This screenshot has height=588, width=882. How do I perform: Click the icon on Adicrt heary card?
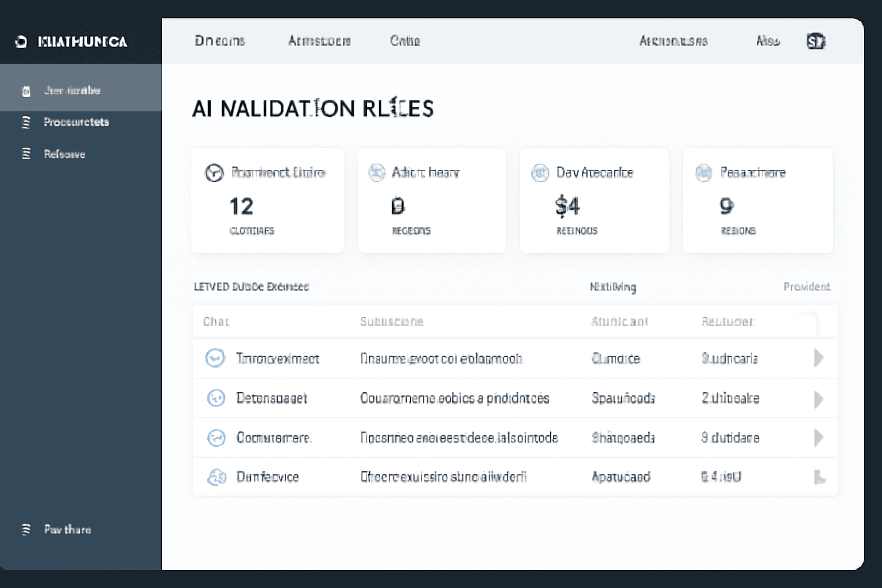coord(377,172)
